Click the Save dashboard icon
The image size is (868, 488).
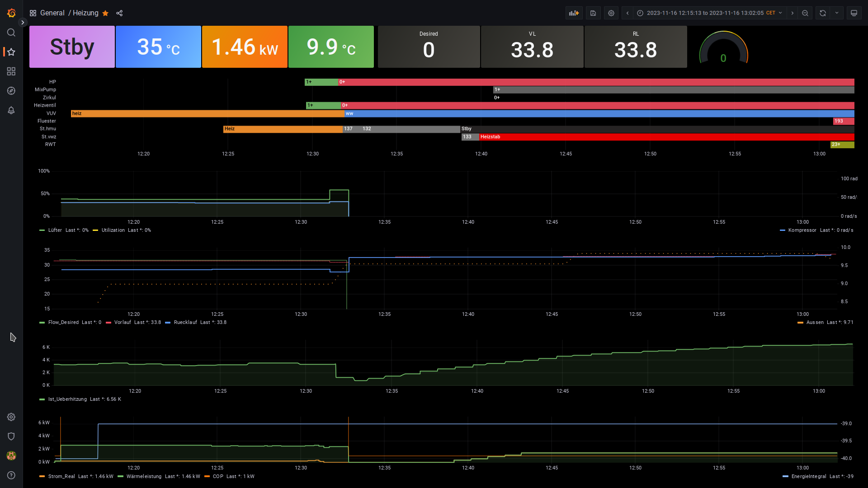[593, 13]
